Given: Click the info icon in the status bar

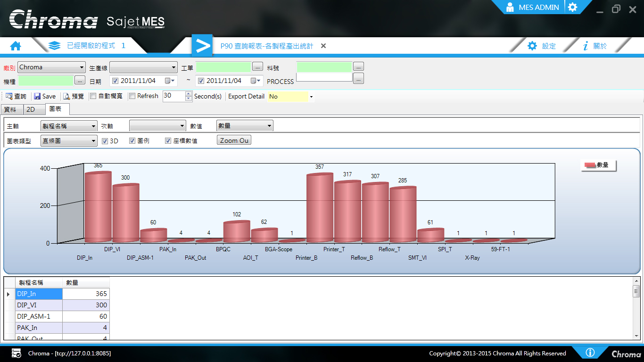Looking at the screenshot, I should coord(590,353).
